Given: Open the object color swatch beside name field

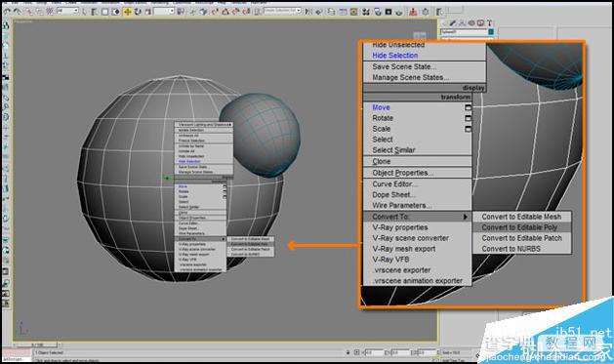Looking at the screenshot, I should click(x=491, y=31).
